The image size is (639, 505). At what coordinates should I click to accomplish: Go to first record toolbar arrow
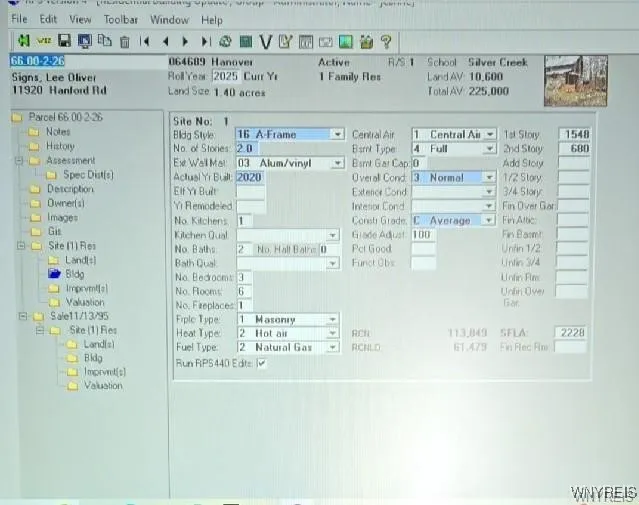coord(145,41)
